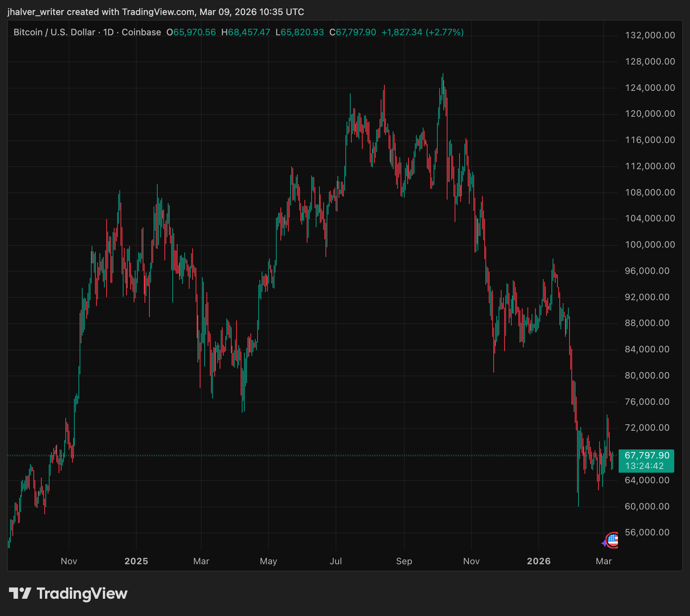Click the US flag economic event icon
Image resolution: width=690 pixels, height=616 pixels.
click(613, 540)
